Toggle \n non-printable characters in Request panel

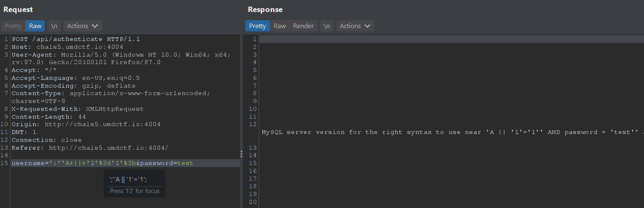point(54,26)
